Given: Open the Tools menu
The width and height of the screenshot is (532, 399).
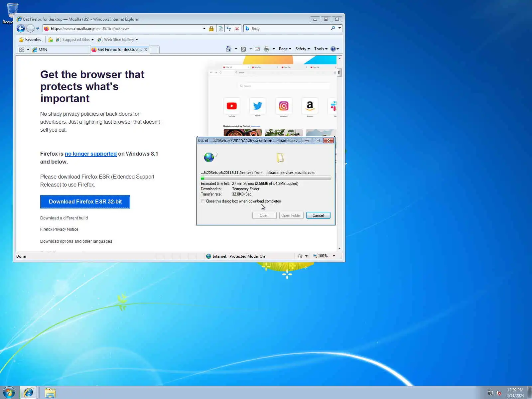Looking at the screenshot, I should click(x=321, y=49).
